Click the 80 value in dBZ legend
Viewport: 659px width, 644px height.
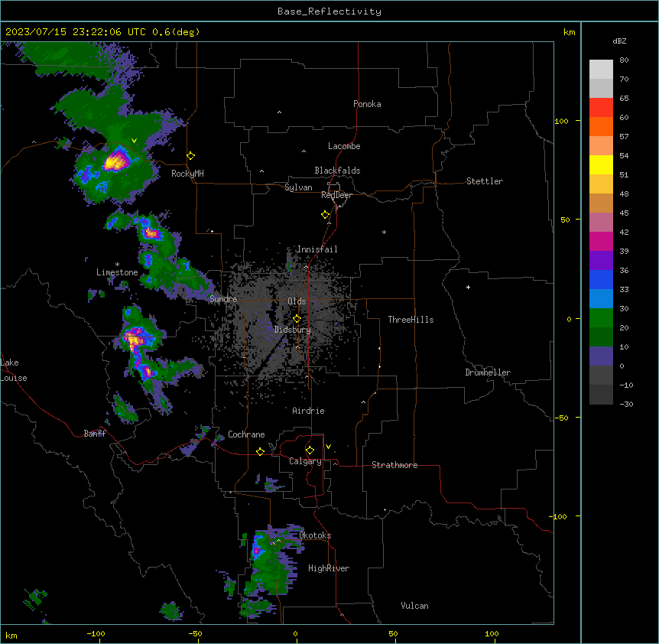[x=624, y=60]
